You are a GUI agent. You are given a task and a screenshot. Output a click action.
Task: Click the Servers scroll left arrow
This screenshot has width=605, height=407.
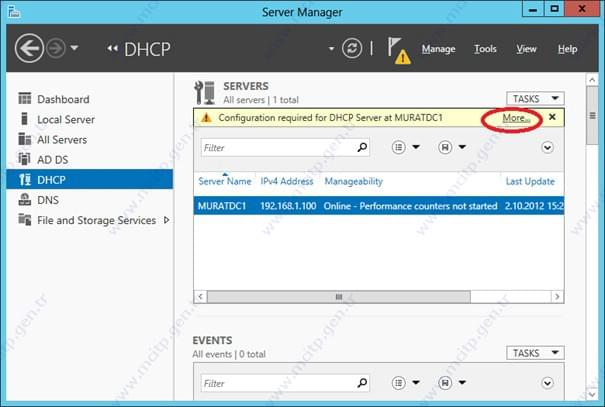coord(200,297)
